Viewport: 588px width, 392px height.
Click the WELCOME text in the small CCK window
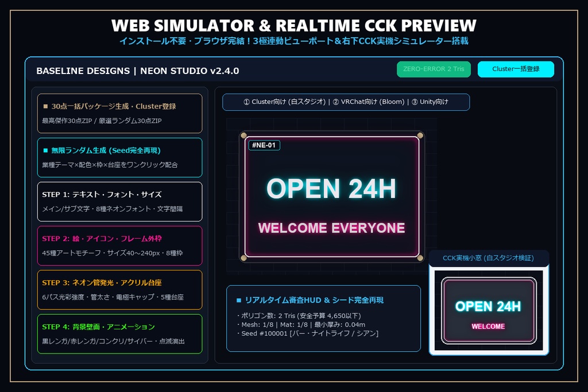point(488,327)
